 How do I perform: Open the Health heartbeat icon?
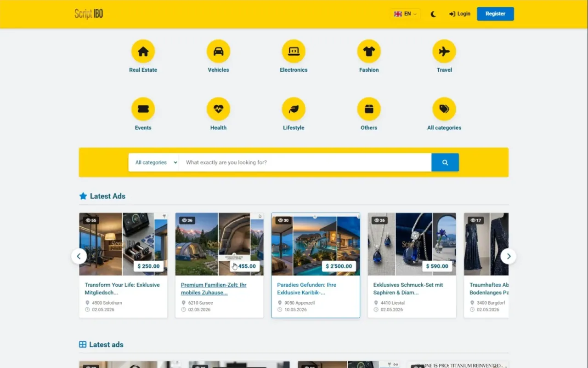[218, 109]
